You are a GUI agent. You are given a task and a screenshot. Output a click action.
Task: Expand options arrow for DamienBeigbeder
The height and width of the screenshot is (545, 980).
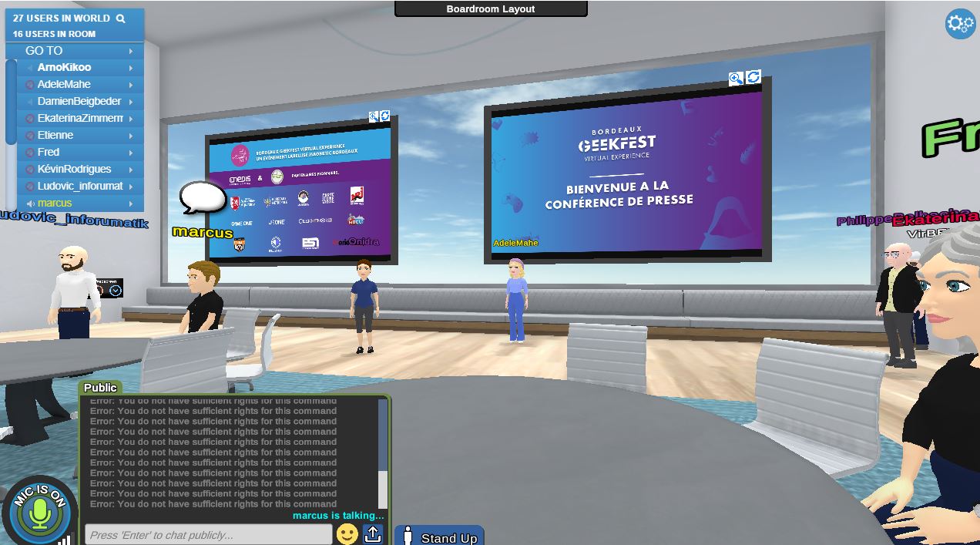click(x=131, y=102)
